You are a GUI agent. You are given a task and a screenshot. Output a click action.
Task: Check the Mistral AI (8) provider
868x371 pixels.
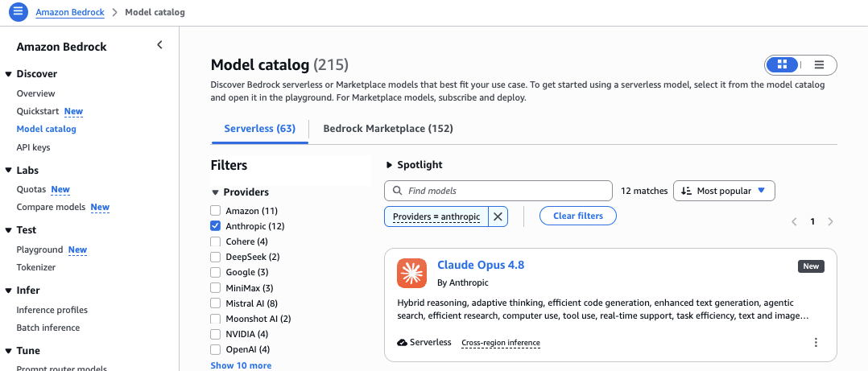click(x=215, y=303)
